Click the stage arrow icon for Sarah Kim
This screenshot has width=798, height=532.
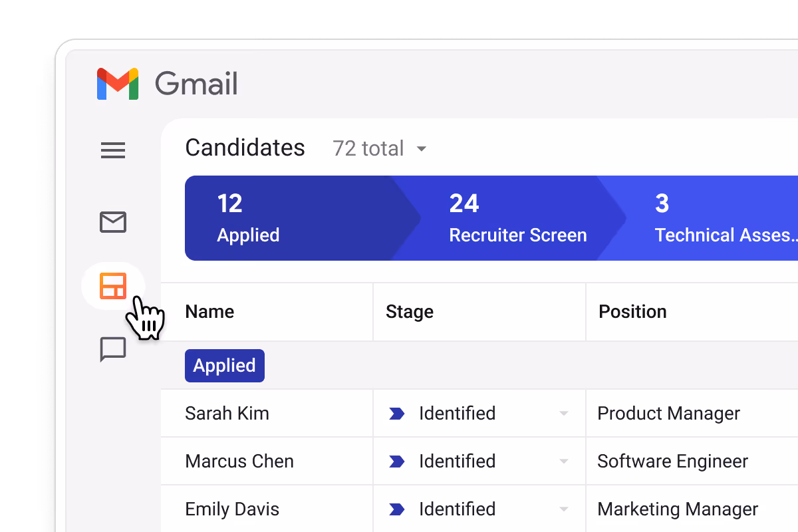click(x=397, y=414)
